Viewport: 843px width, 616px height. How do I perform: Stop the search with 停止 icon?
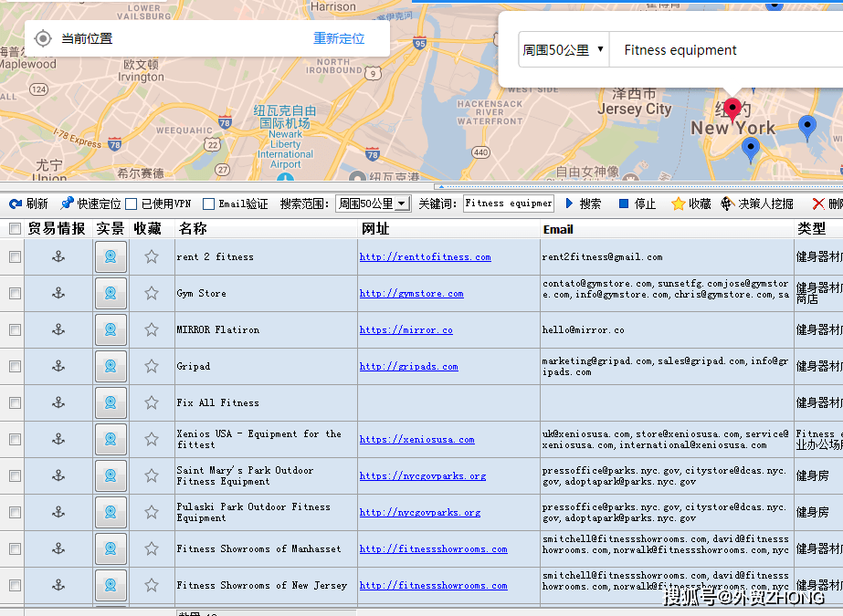tap(624, 204)
